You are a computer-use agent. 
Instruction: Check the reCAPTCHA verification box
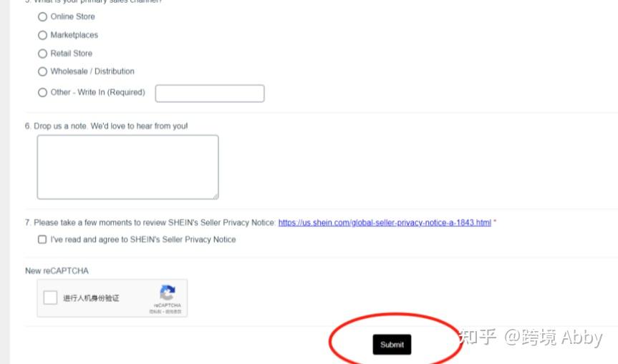[x=50, y=297]
